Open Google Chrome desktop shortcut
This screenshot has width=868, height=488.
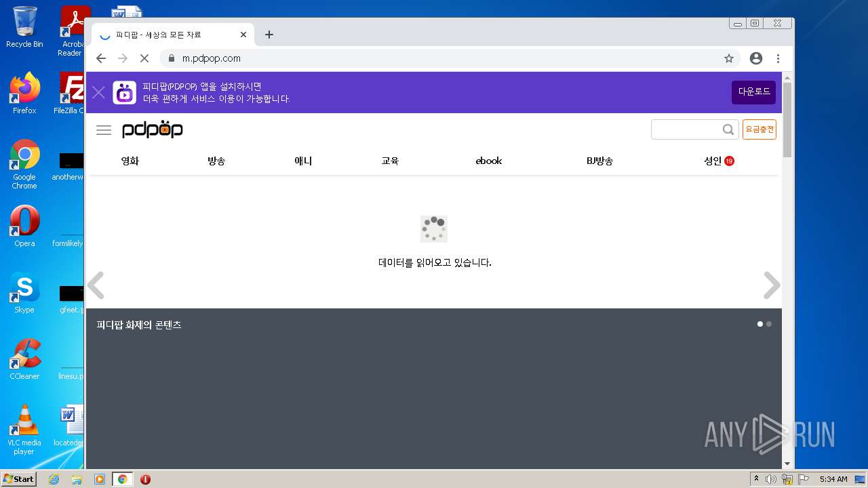tap(24, 164)
